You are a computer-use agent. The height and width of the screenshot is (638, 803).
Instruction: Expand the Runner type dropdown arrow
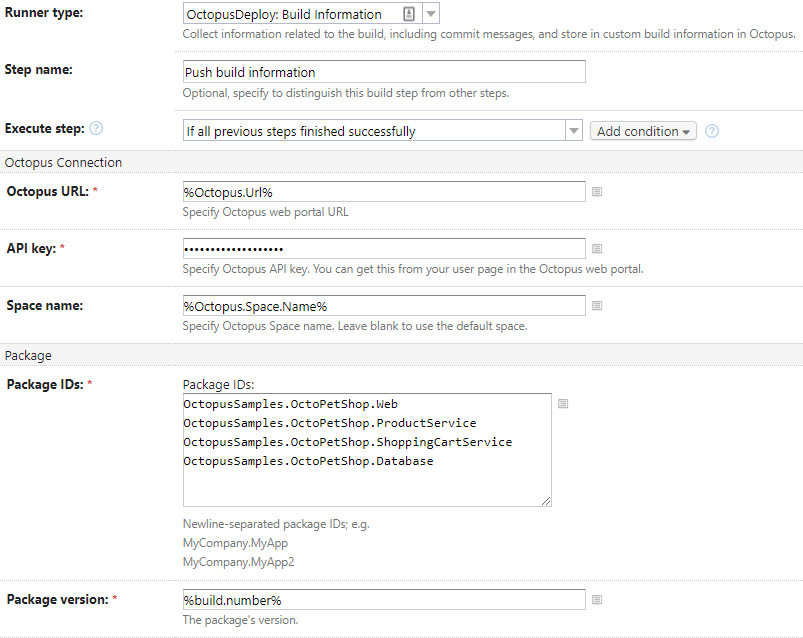tap(430, 14)
